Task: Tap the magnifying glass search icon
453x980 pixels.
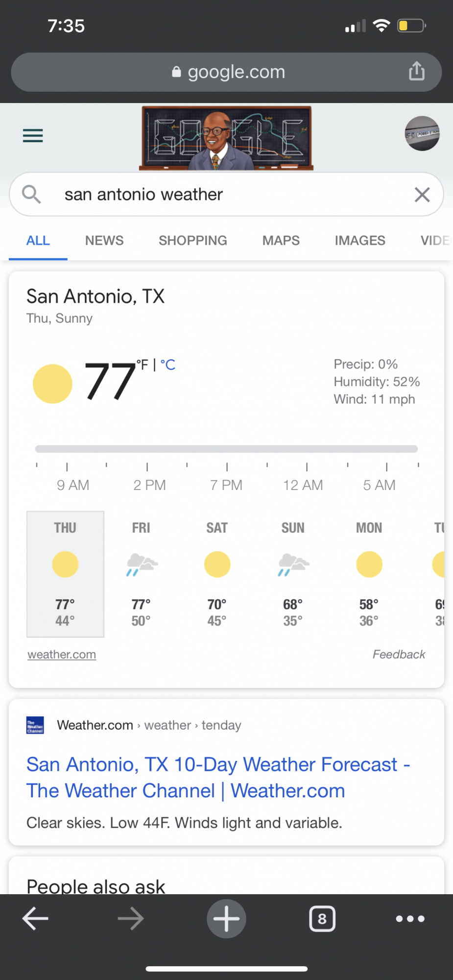Action: pyautogui.click(x=31, y=195)
